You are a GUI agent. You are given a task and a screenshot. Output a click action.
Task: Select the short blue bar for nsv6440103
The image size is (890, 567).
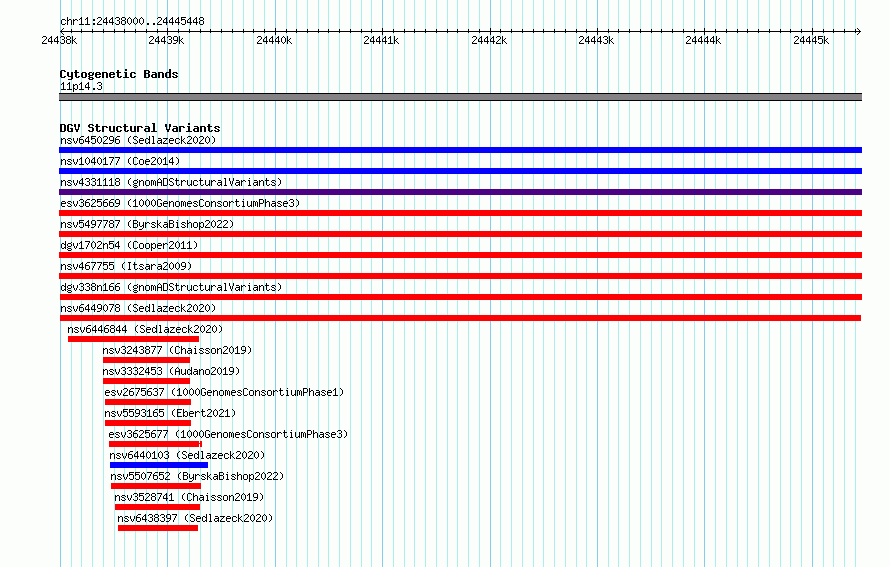[159, 465]
